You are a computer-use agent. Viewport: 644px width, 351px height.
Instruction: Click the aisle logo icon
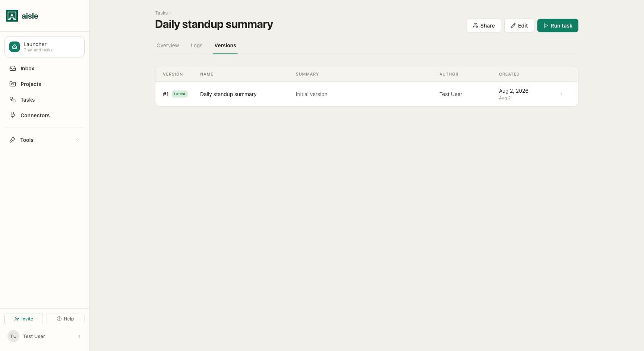click(x=12, y=16)
